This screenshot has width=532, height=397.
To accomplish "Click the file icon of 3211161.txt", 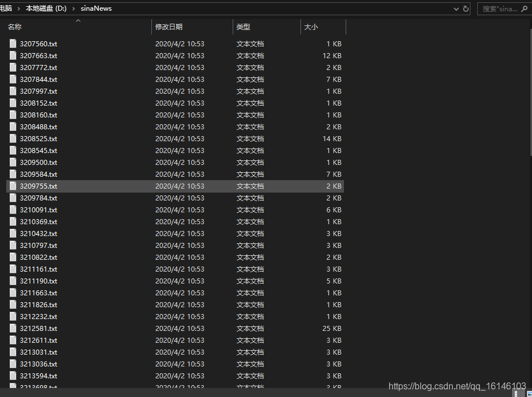I will pyautogui.click(x=13, y=269).
